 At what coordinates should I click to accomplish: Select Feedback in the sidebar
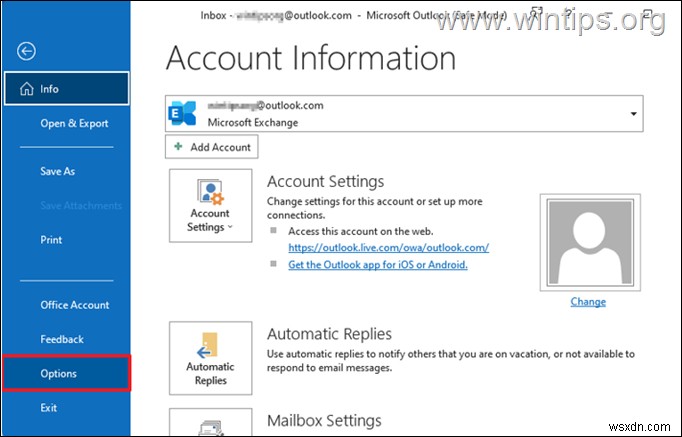point(62,339)
